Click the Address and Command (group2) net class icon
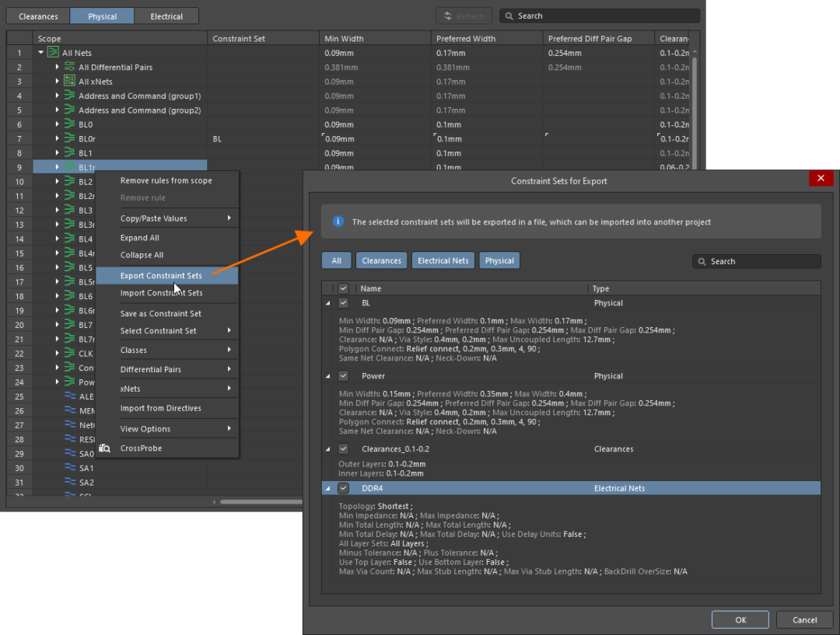Screen dimensions: 840x635 tap(69, 110)
